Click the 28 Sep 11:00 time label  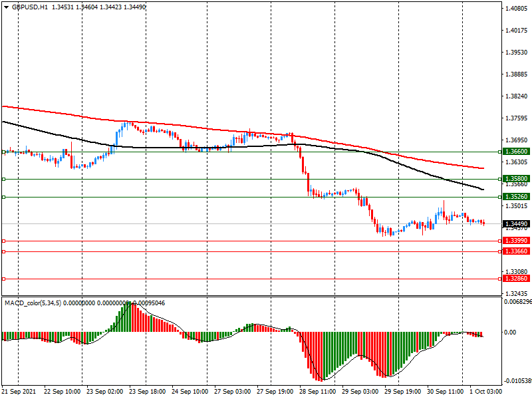point(318,392)
